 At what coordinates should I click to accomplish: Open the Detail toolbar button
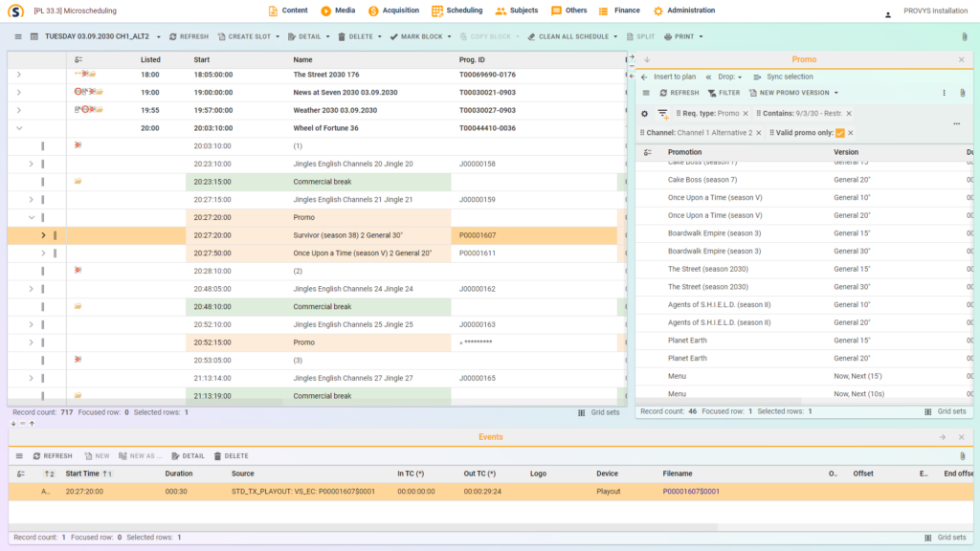coord(304,37)
